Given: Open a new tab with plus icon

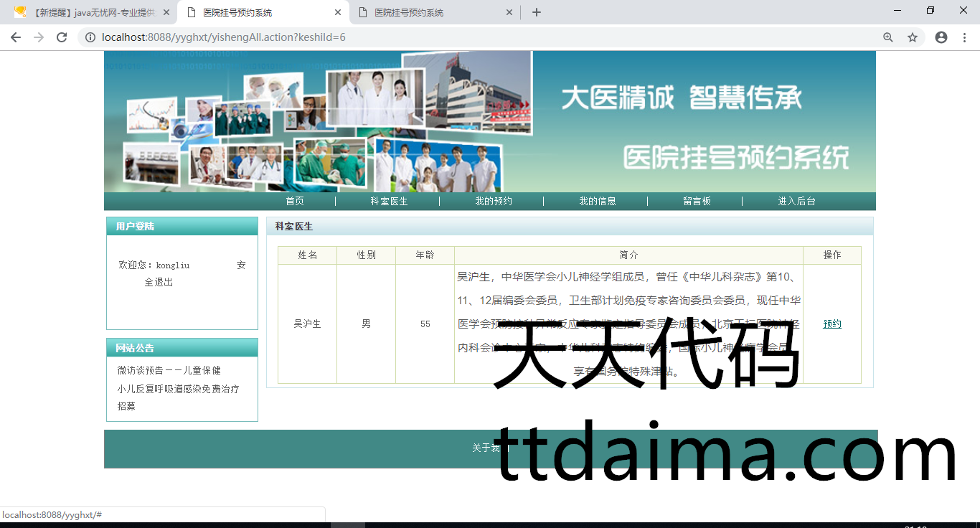Looking at the screenshot, I should [x=537, y=12].
